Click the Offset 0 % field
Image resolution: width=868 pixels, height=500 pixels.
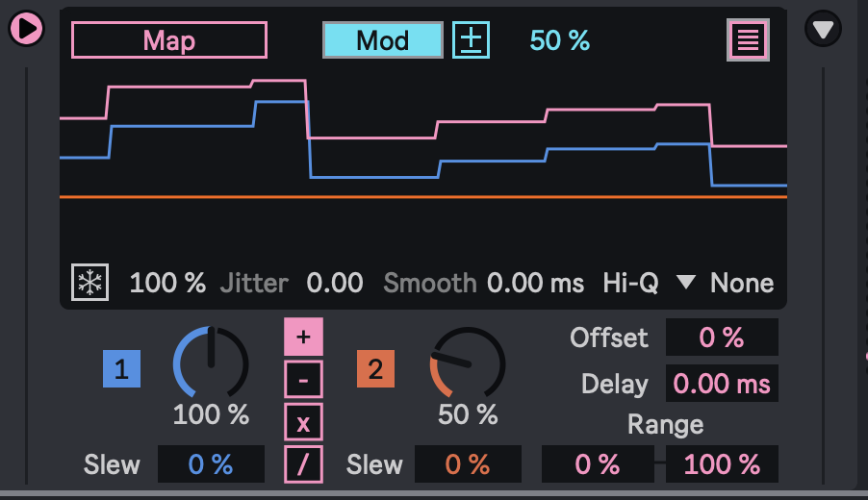coord(721,337)
